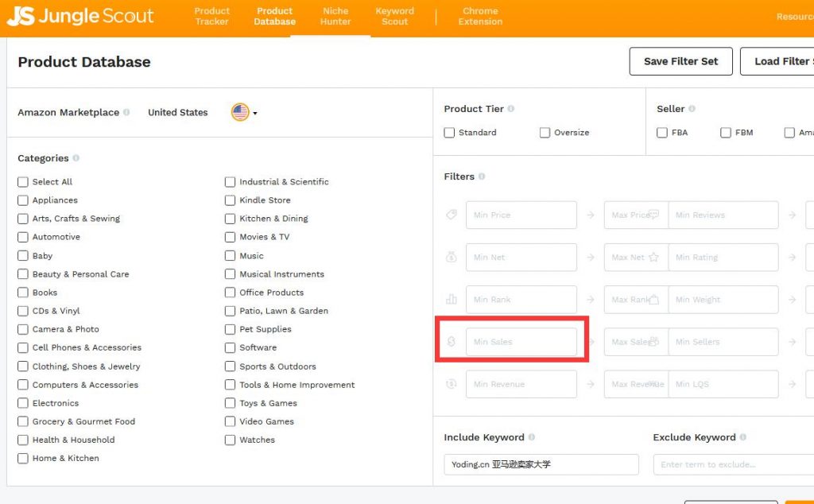Click the info icon next to Product Tier

pyautogui.click(x=511, y=109)
